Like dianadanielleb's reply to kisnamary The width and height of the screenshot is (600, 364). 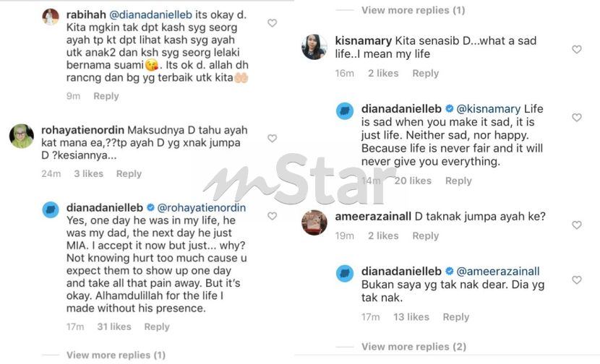[577, 118]
